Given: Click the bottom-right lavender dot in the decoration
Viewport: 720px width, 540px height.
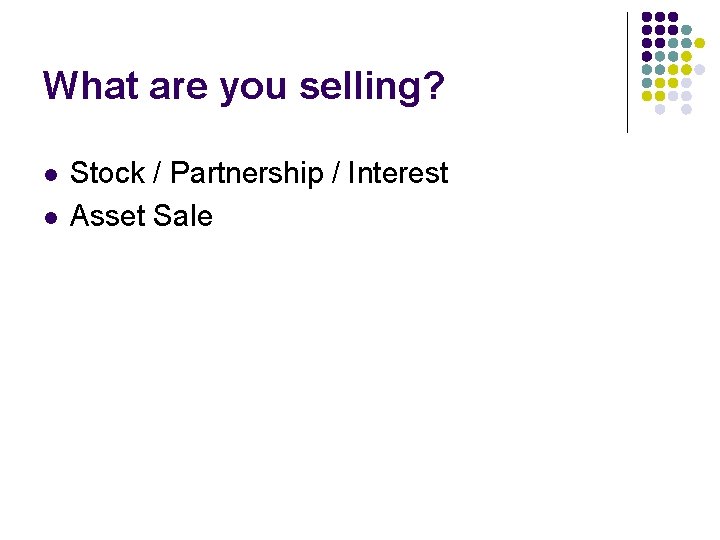Looking at the screenshot, I should click(687, 109).
